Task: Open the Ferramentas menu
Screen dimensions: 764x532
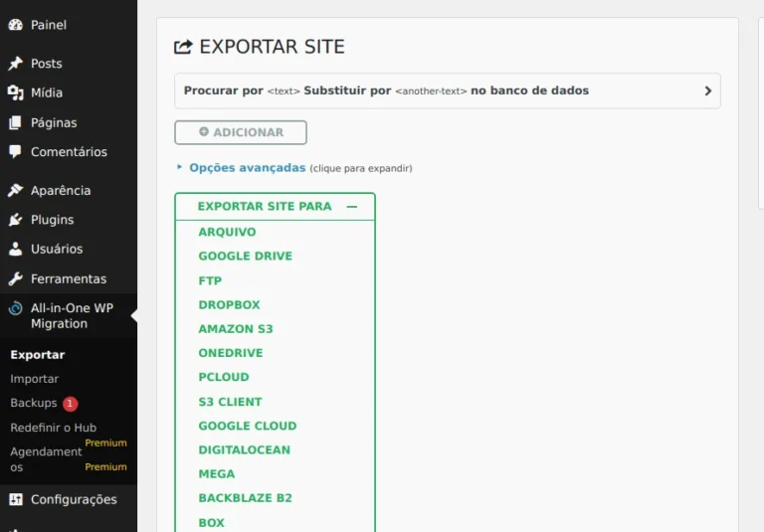Action: click(69, 278)
